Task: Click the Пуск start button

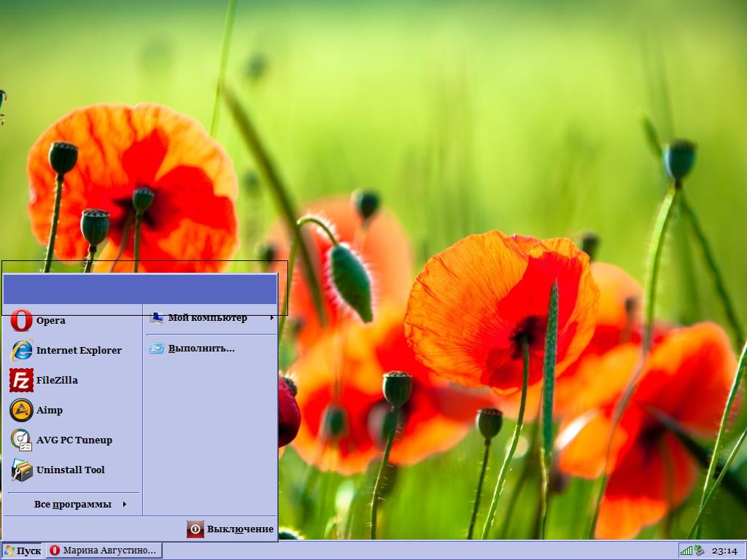Action: tap(22, 551)
